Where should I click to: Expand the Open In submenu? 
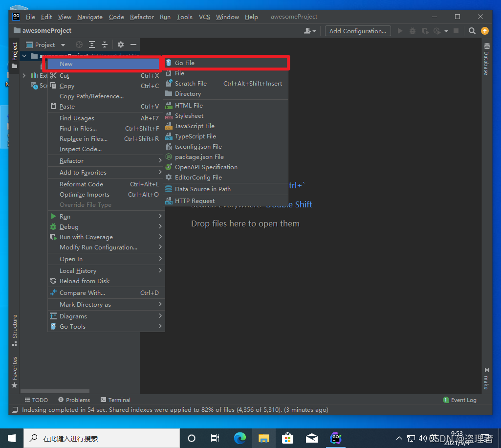(106, 259)
